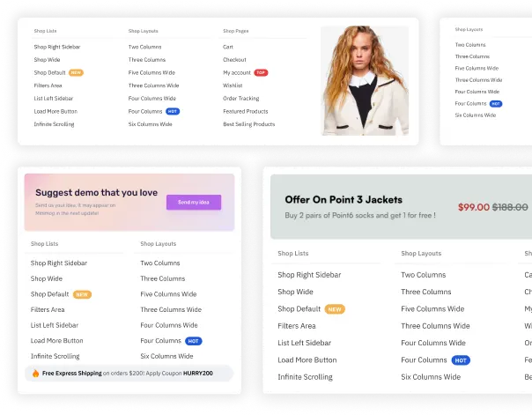Click the $99.00 sale price
The height and width of the screenshot is (415, 532).
(474, 207)
